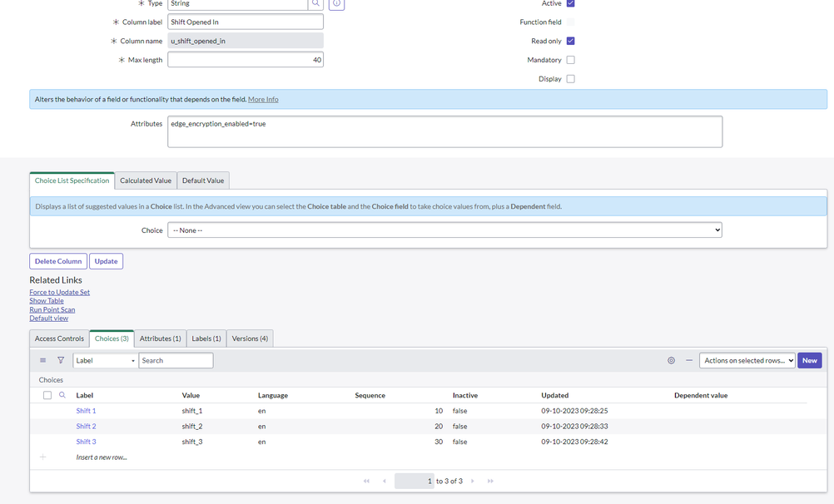
Task: Sort by the Value column header
Action: point(191,396)
